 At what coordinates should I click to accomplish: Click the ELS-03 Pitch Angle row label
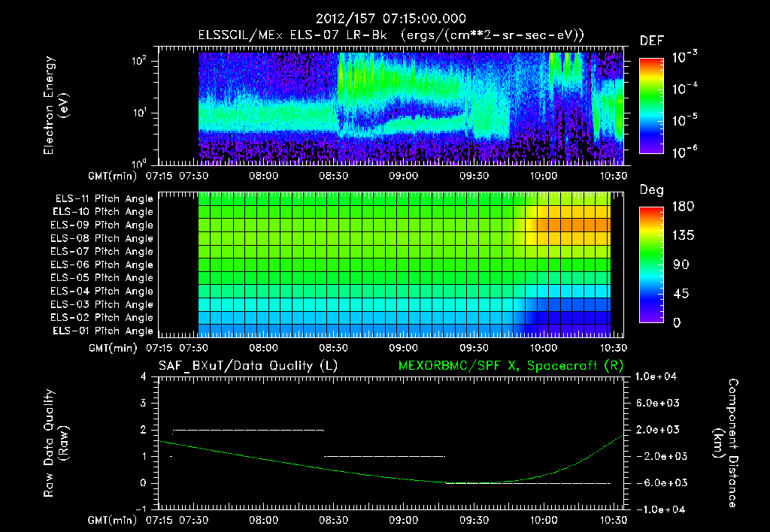coord(102,304)
